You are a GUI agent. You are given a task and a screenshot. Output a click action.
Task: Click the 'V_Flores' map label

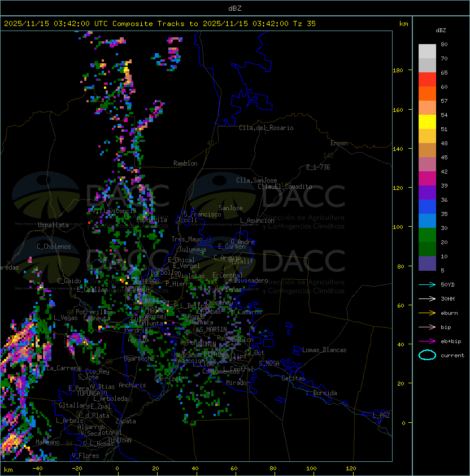[85, 456]
